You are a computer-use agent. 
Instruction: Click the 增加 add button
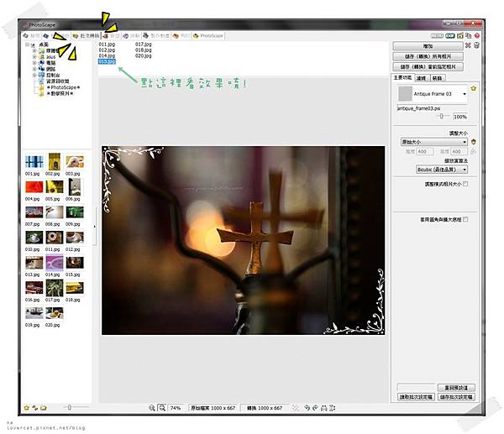click(428, 46)
